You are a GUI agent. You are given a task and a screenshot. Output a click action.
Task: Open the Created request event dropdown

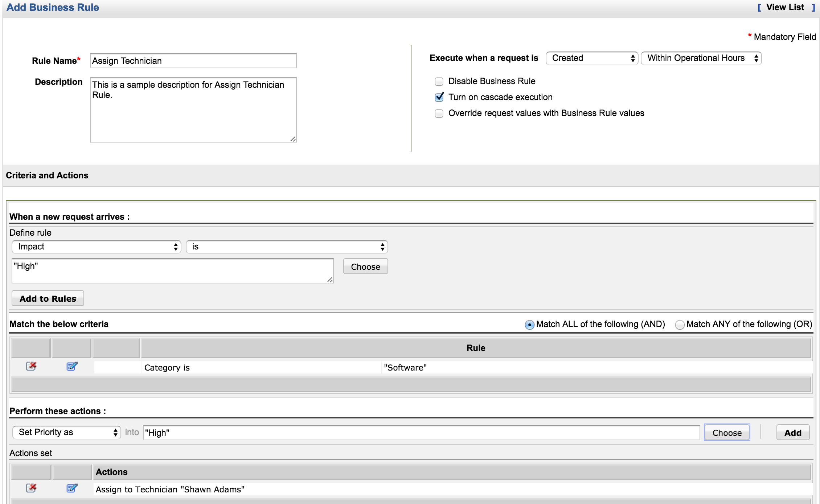click(x=592, y=58)
